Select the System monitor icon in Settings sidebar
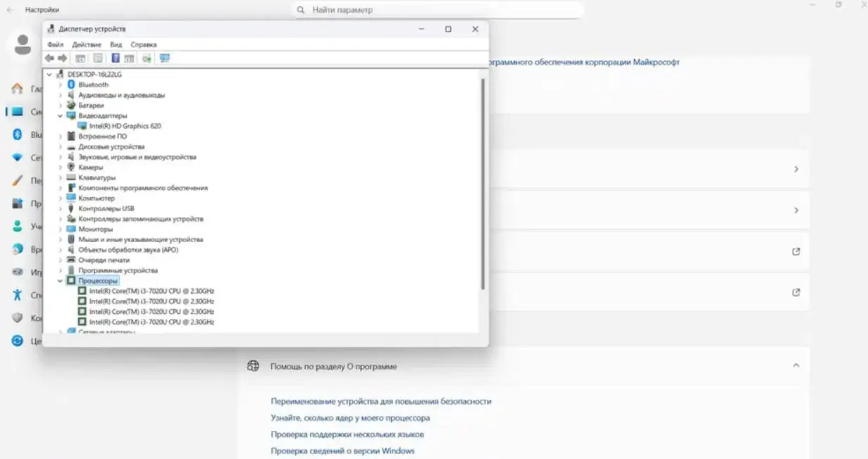 coord(17,112)
